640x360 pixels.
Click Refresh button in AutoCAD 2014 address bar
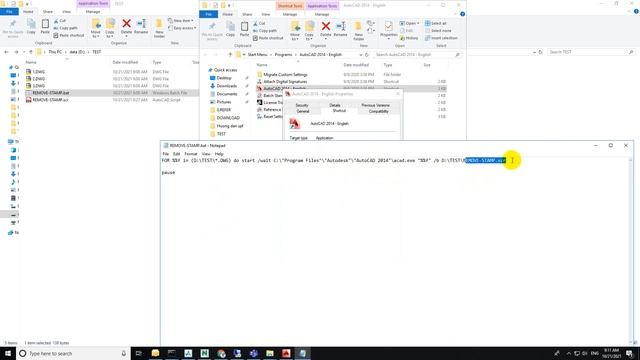coord(367,55)
